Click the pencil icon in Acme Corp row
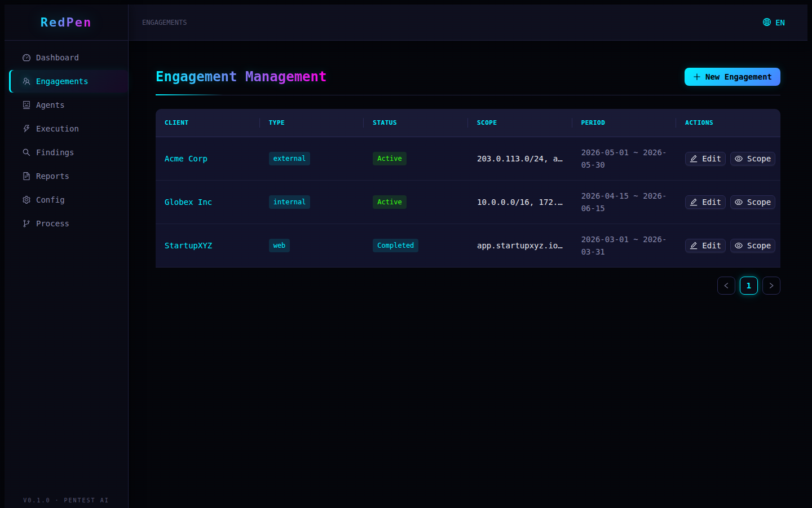 (694, 159)
